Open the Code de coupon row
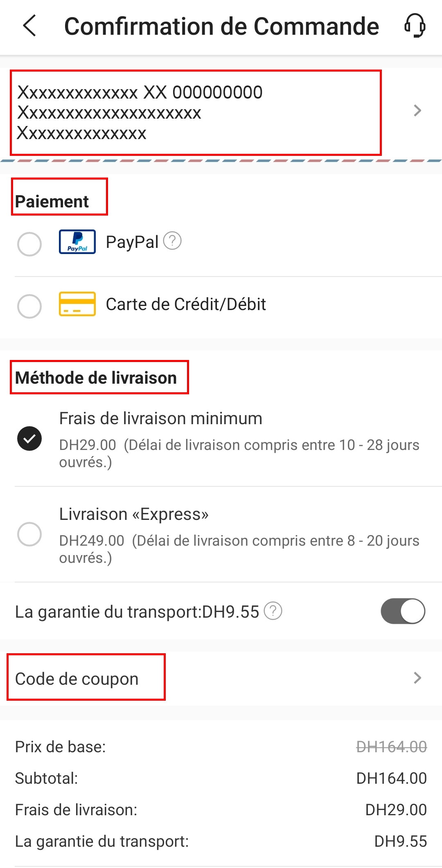The width and height of the screenshot is (442, 868). click(77, 679)
